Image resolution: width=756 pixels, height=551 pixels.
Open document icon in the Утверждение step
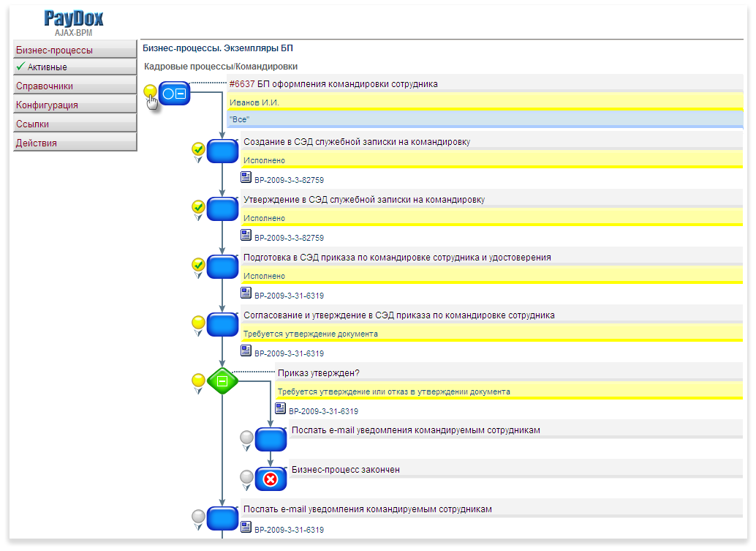[x=246, y=236]
